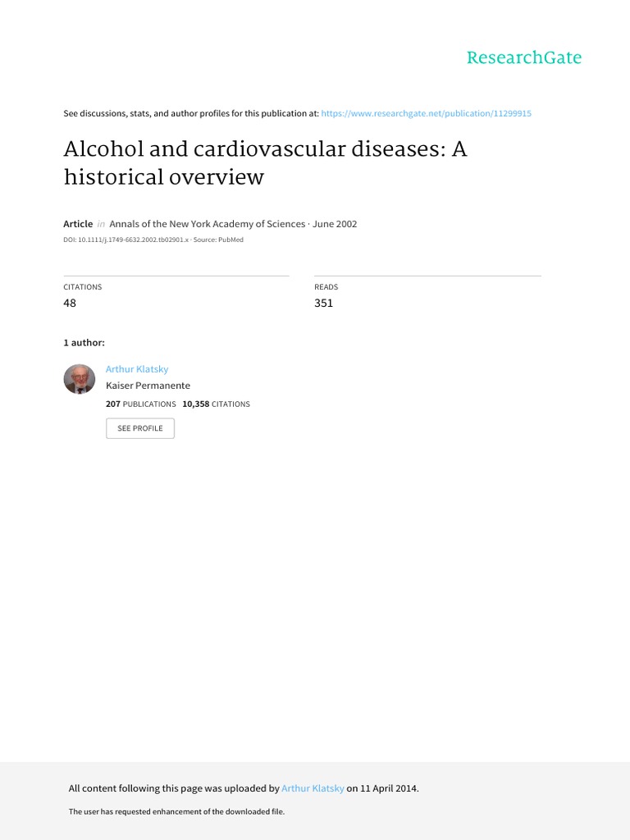Click 207 Publications stat
Viewport: 630px width, 840px height.
(140, 404)
